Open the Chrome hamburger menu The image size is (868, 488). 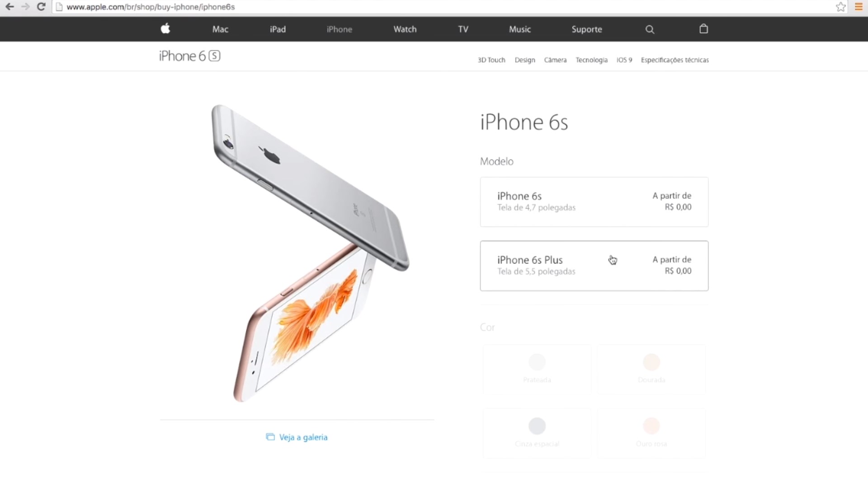click(859, 7)
